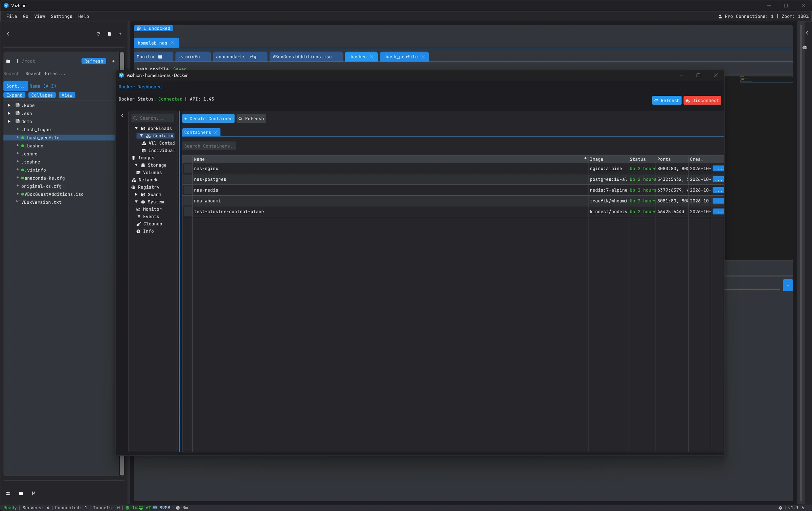
Task: Click the Create Container button
Action: coord(208,119)
